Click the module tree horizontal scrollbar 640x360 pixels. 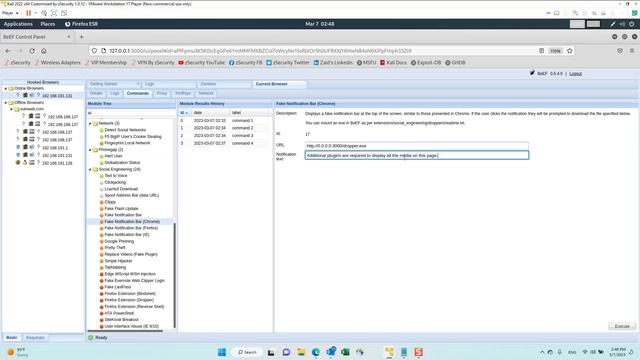(125, 331)
